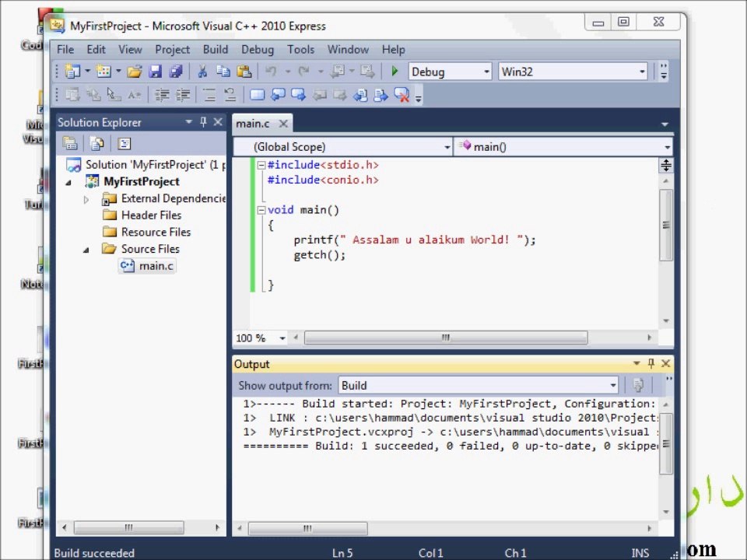Open the Help menu
This screenshot has width=747, height=560.
(393, 50)
